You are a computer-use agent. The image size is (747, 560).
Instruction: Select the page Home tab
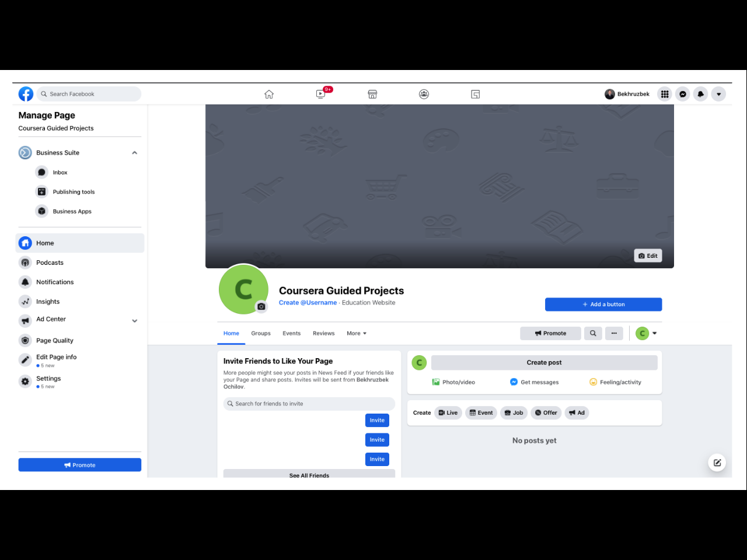231,334
